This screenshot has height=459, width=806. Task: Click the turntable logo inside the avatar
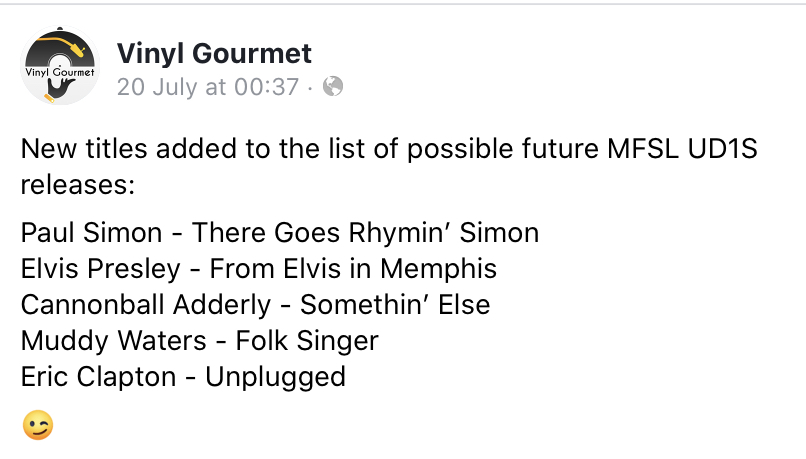pos(60,50)
